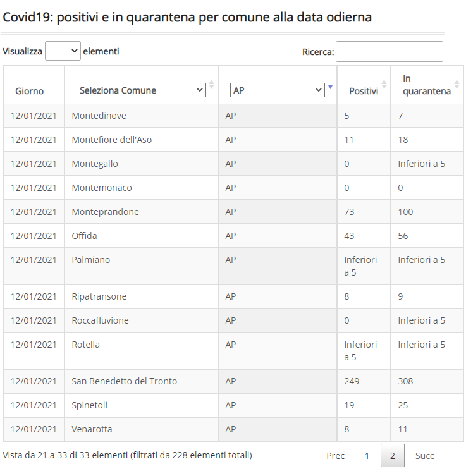Click the Positivi column header label
The height and width of the screenshot is (476, 466).
364,91
